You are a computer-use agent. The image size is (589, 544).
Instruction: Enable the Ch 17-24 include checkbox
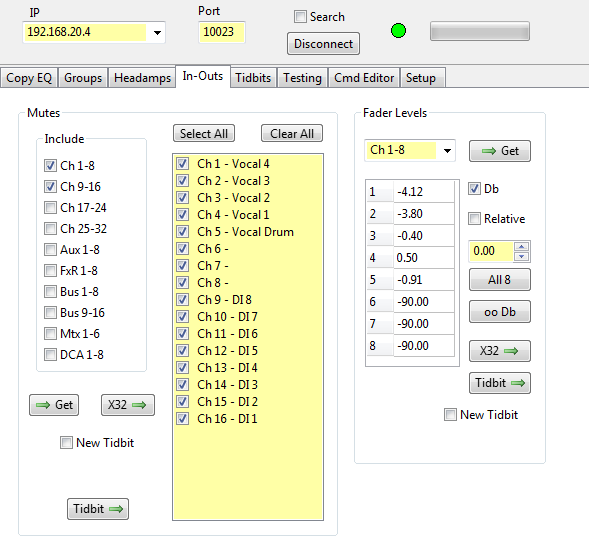50,207
